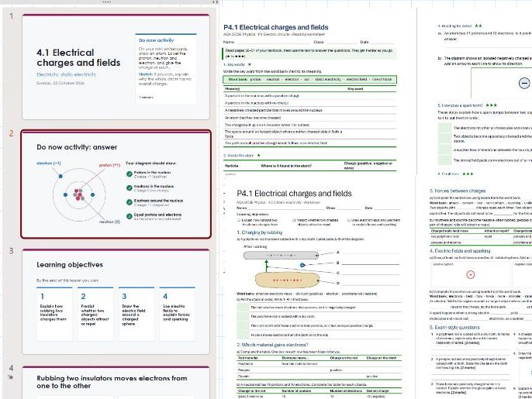Click the 'neutron (0)' label on slide 2
This screenshot has height=399, width=532.
click(x=109, y=222)
